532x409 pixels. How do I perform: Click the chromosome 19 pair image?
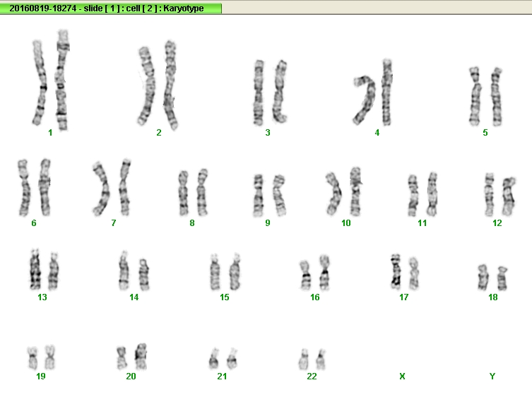coord(42,357)
